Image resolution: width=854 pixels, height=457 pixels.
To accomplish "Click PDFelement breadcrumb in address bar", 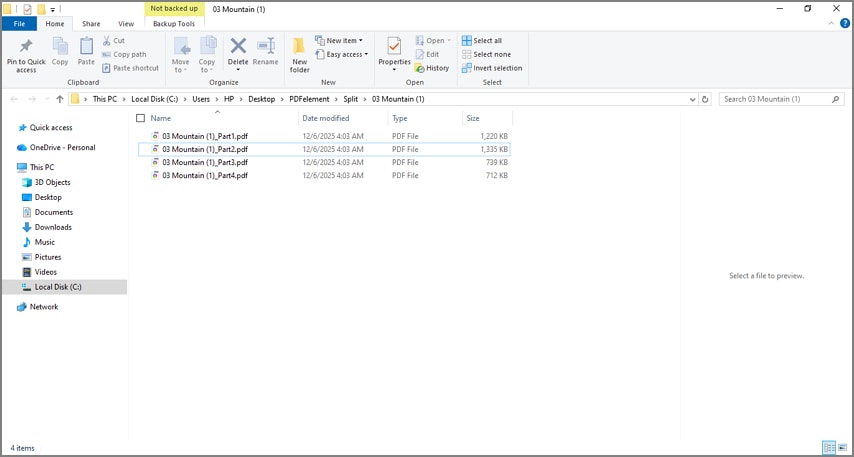I will click(309, 99).
